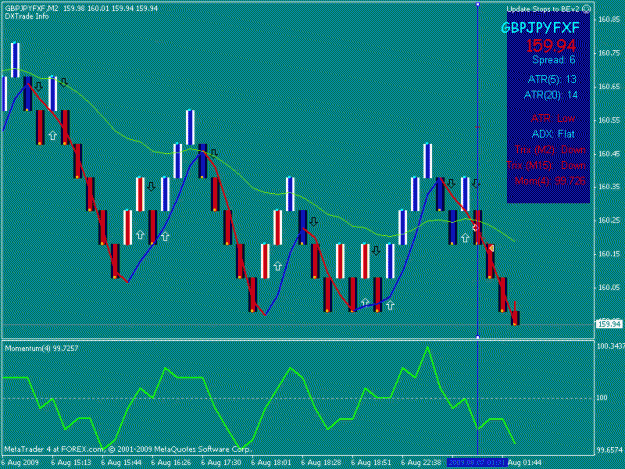Image resolution: width=625 pixels, height=469 pixels.
Task: Click the 160.55 price scale label
Action: pyautogui.click(x=609, y=120)
